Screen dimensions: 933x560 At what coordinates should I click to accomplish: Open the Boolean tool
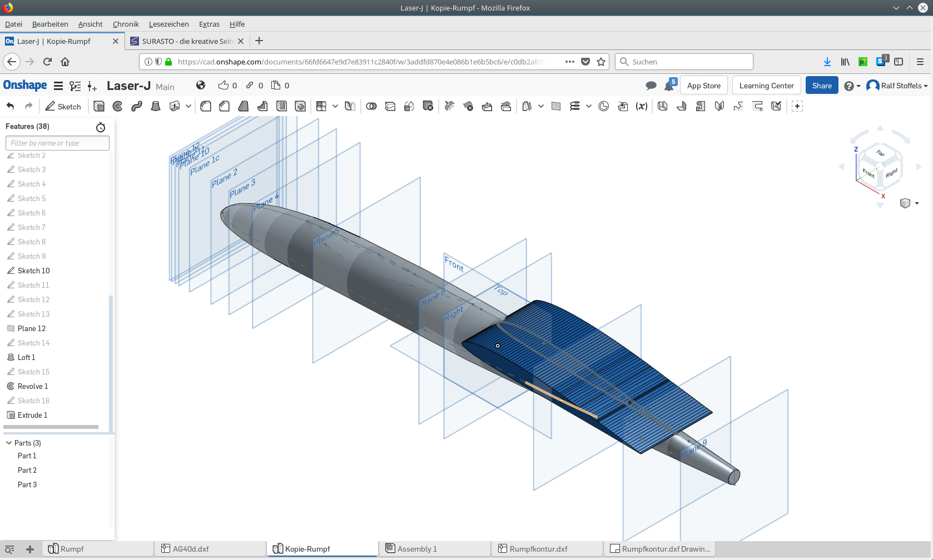(371, 106)
